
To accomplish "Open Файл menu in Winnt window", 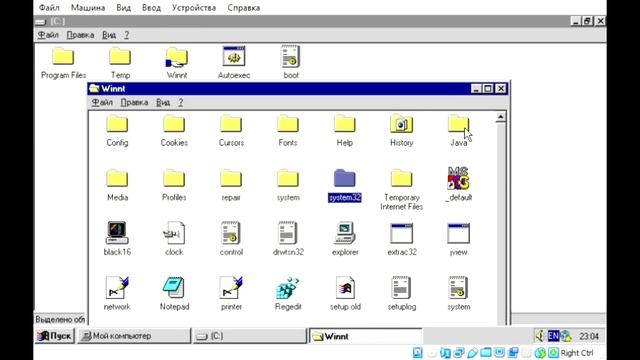I will point(102,102).
